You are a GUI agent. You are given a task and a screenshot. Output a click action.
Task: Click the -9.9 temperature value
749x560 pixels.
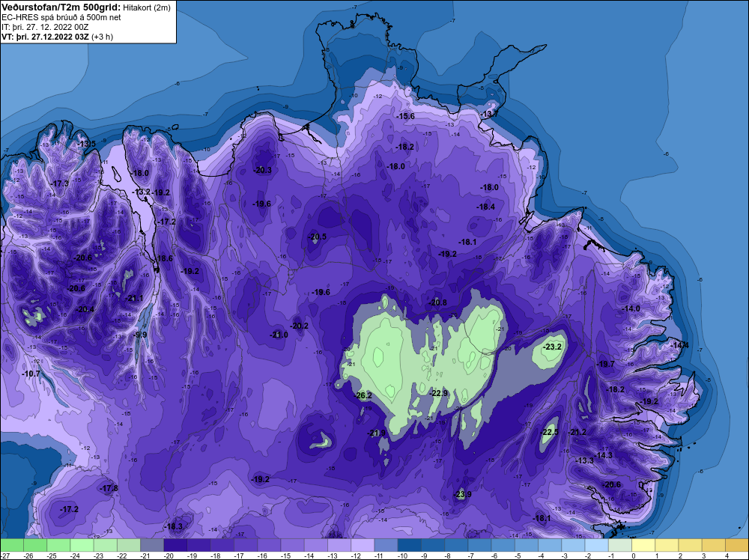point(141,335)
